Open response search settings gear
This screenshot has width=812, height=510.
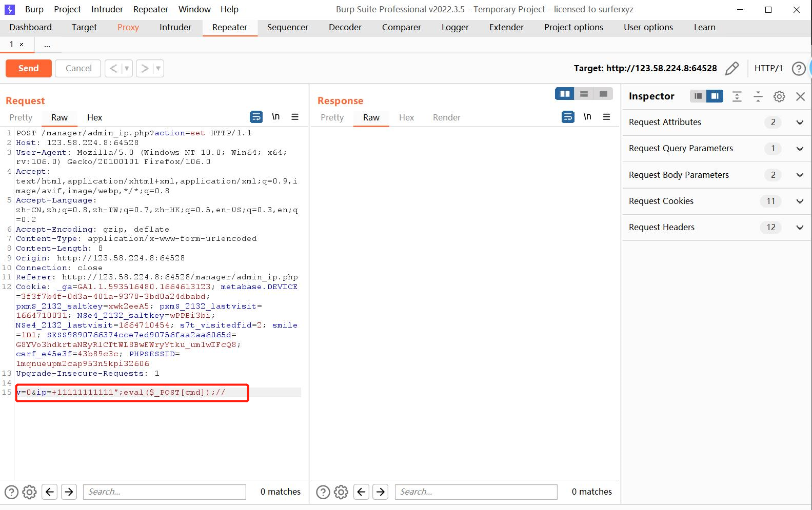click(x=341, y=492)
